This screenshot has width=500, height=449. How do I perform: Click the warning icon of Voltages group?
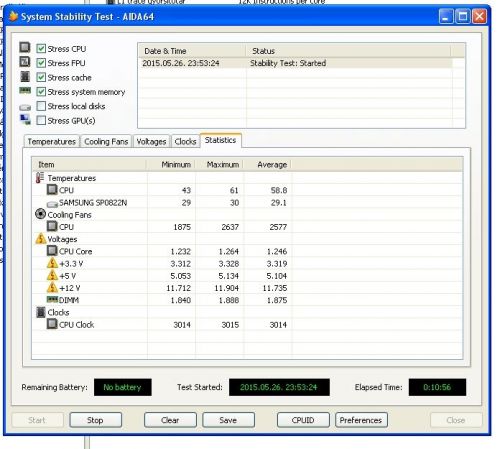click(x=41, y=238)
